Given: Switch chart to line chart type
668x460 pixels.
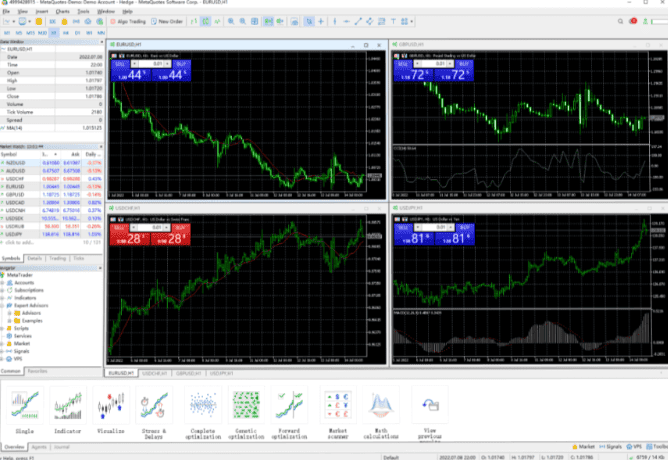Looking at the screenshot, I should pyautogui.click(x=217, y=21).
